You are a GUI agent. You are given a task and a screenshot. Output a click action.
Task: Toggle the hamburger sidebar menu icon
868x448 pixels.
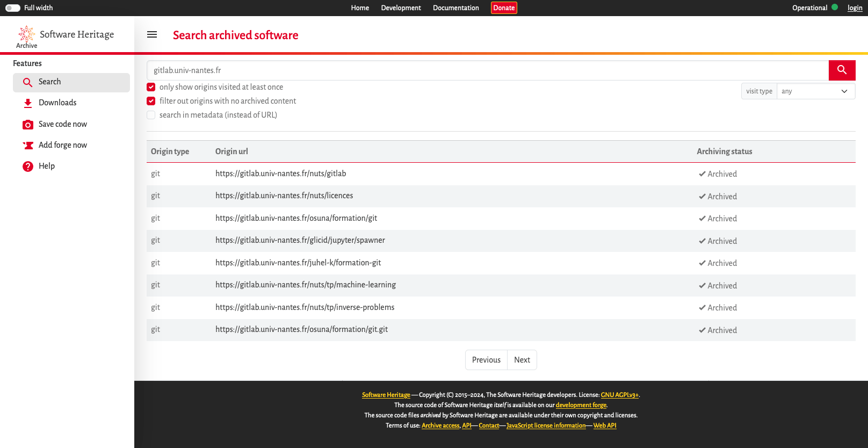click(152, 34)
